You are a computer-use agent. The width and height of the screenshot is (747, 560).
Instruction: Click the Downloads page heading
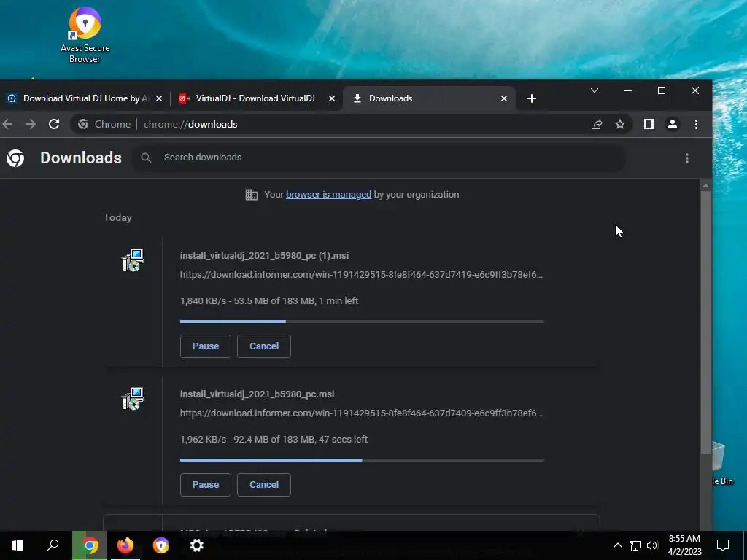tap(80, 157)
